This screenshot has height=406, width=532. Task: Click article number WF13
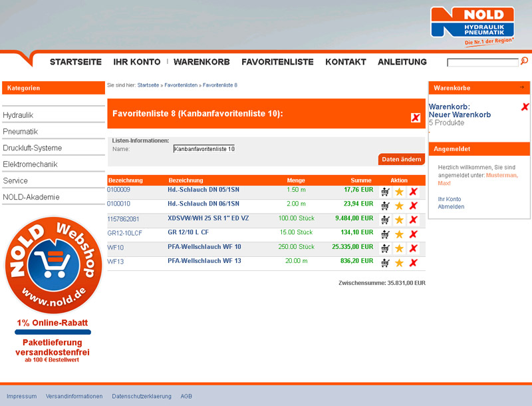tap(115, 262)
